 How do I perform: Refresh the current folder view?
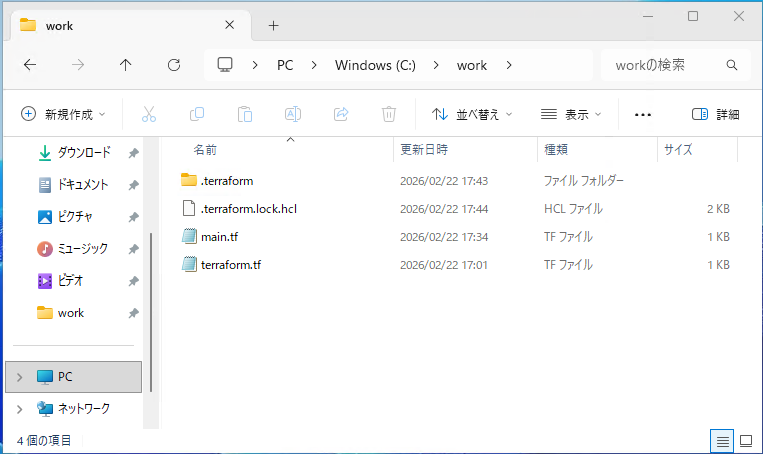coord(174,65)
